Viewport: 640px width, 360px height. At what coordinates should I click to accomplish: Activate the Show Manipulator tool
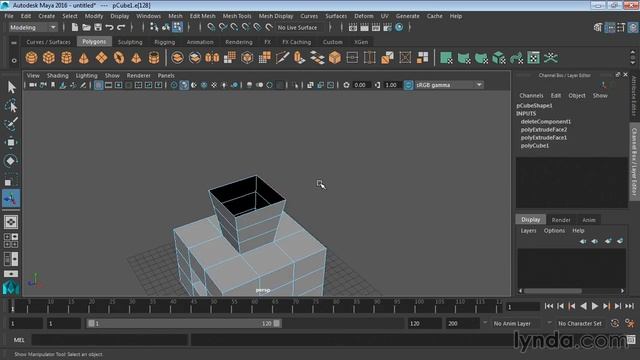[x=11, y=199]
